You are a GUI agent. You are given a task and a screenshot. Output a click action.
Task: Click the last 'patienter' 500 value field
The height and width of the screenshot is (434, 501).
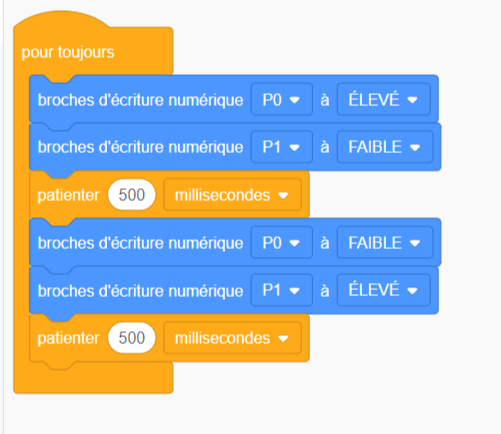coord(132,338)
